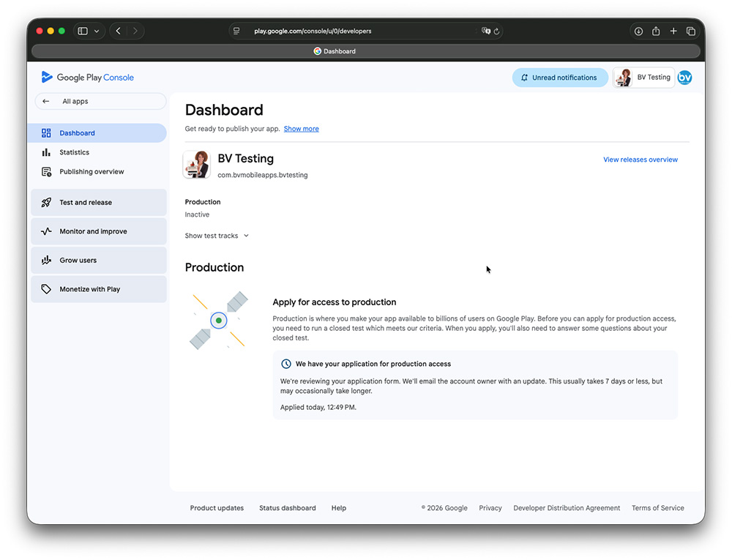Expand Monetize with Play section

coord(99,289)
